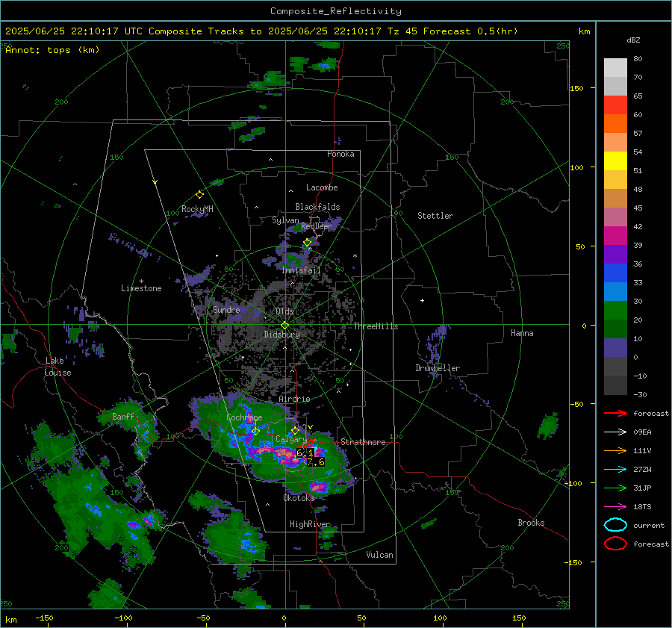Pick the light blue 33–30 dBZ swatch

pos(615,292)
